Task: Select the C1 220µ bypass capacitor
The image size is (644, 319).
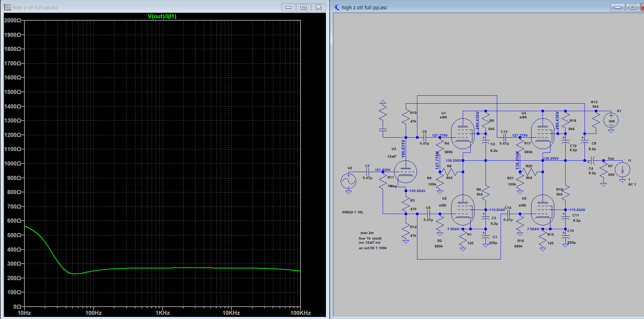Action: (485, 237)
